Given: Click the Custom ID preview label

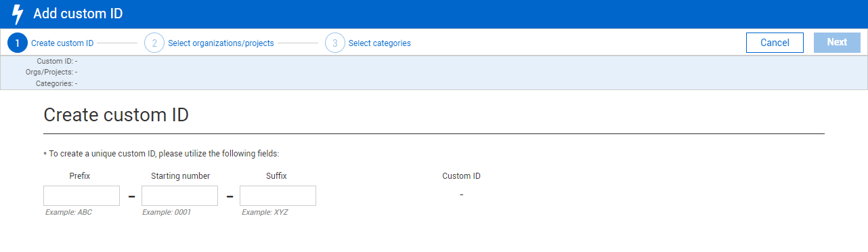Looking at the screenshot, I should click(x=461, y=176).
